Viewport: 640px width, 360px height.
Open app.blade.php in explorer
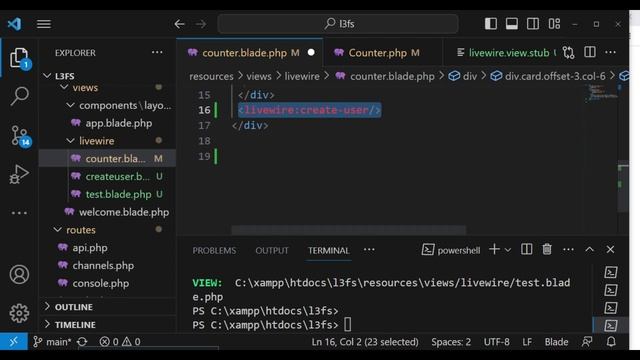107,123
